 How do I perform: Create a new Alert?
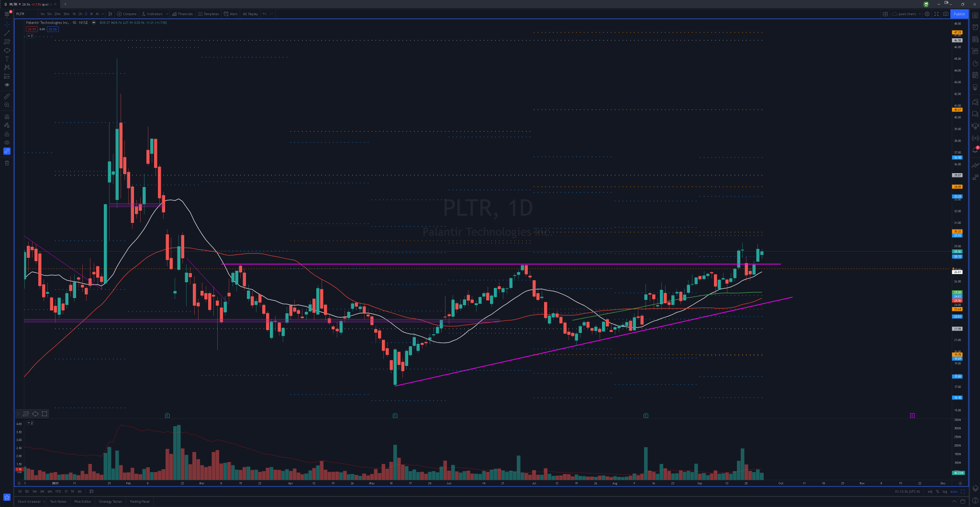point(231,14)
